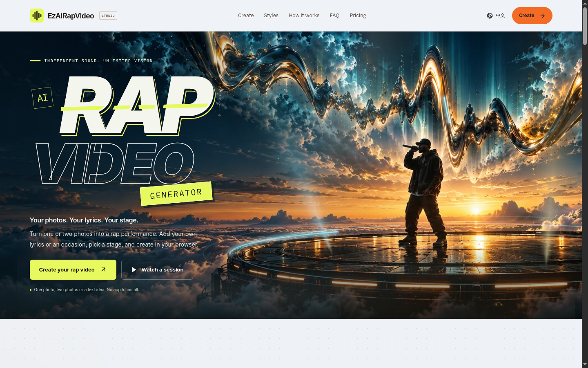Jump to the FAQ section

coord(334,16)
